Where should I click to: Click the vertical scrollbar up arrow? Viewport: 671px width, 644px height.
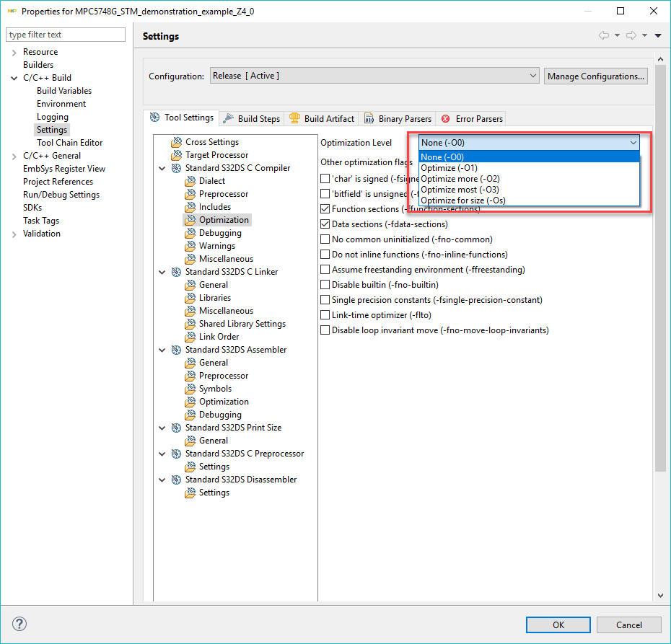pyautogui.click(x=660, y=59)
